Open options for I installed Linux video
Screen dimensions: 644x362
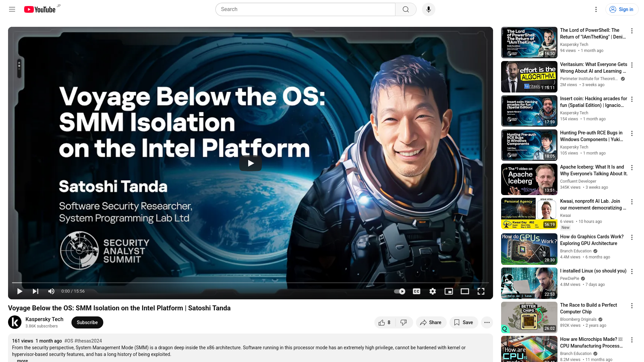tap(632, 271)
